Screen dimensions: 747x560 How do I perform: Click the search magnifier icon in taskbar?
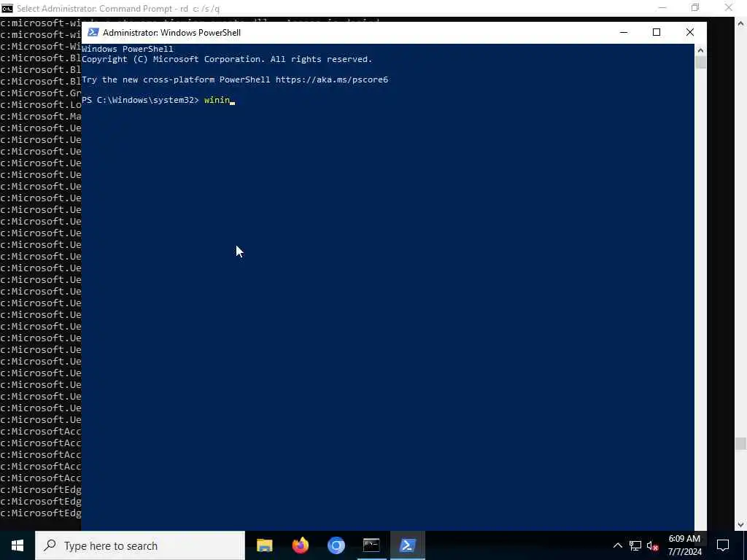pos(50,545)
